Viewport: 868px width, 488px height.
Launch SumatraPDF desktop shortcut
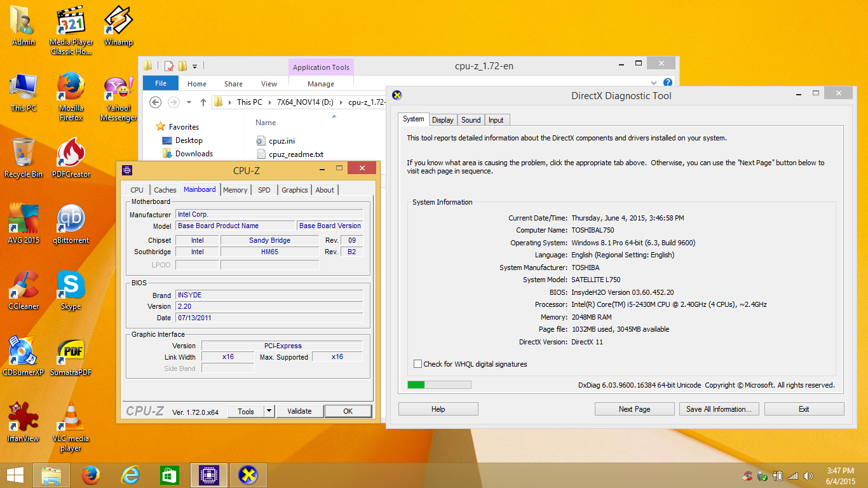coord(71,356)
